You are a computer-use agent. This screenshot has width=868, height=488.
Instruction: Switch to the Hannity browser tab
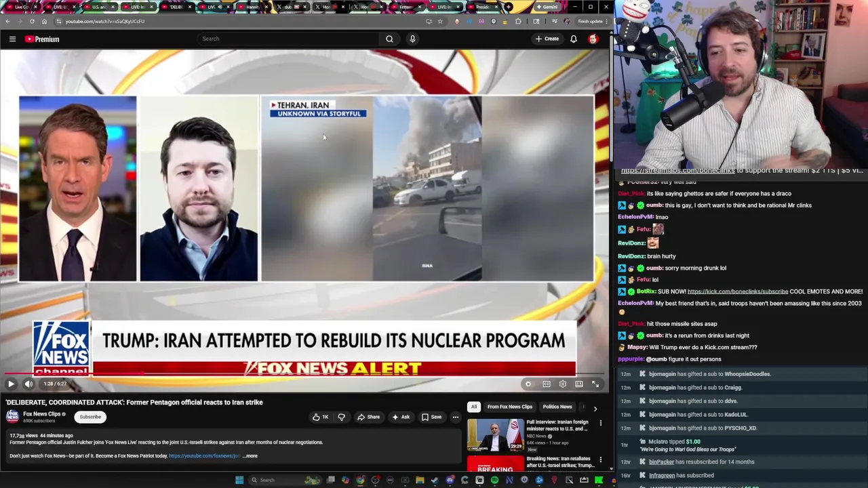(253, 7)
